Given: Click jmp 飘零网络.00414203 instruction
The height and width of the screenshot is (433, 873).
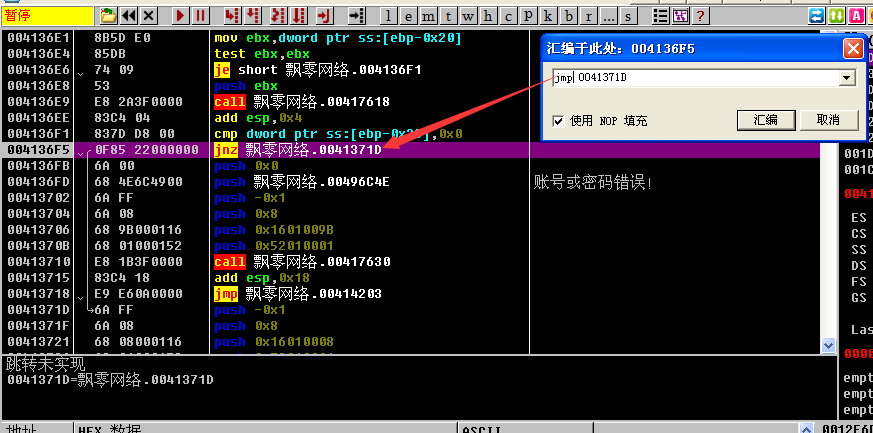Looking at the screenshot, I should point(298,294).
